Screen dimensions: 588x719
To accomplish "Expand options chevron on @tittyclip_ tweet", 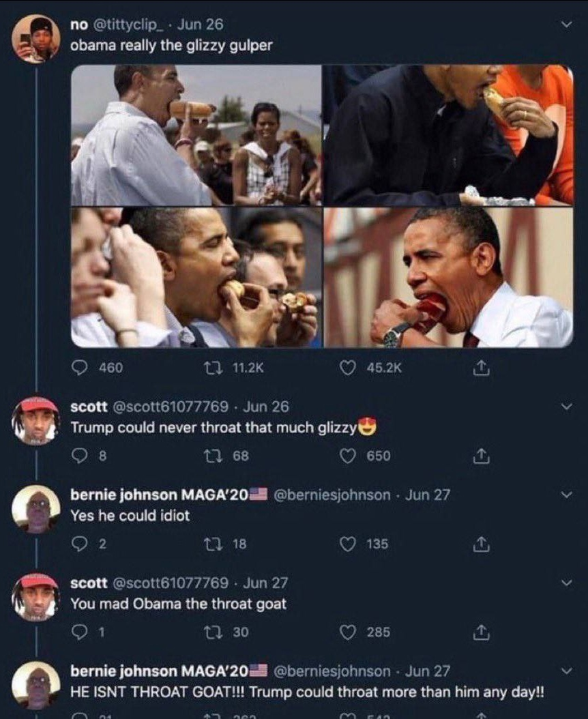I will click(567, 25).
